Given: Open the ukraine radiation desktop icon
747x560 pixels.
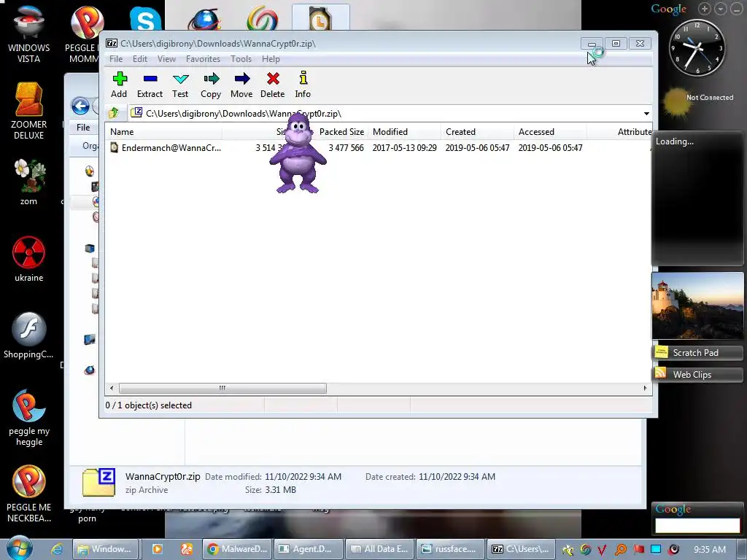Looking at the screenshot, I should click(x=28, y=259).
